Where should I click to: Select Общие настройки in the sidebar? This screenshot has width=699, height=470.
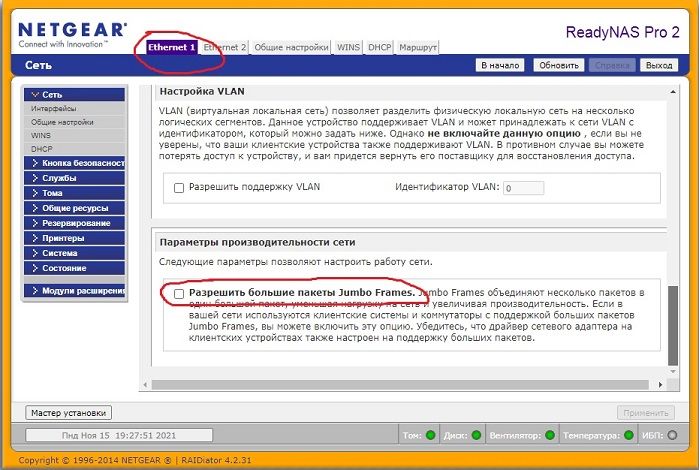pos(62,122)
